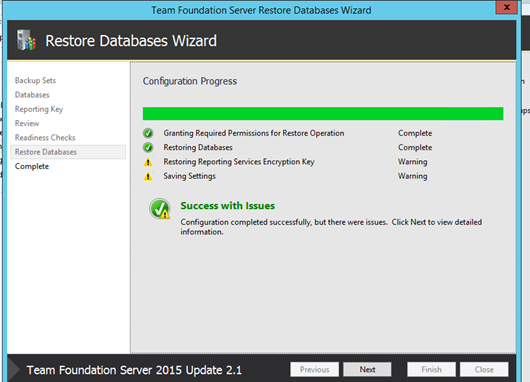Click the 'Saving Settings' task text
Screen dimensions: 530x382
(190, 176)
